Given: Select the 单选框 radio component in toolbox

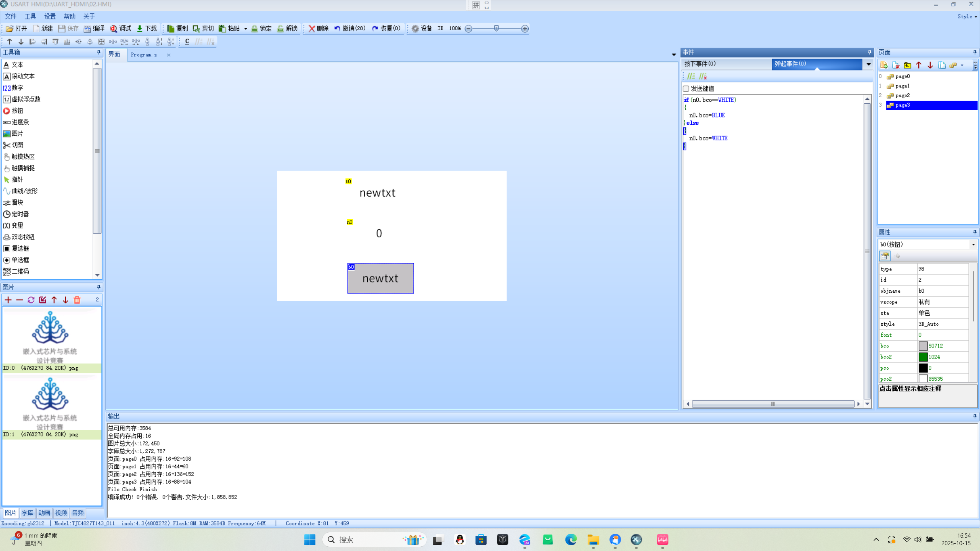Looking at the screenshot, I should click(20, 260).
